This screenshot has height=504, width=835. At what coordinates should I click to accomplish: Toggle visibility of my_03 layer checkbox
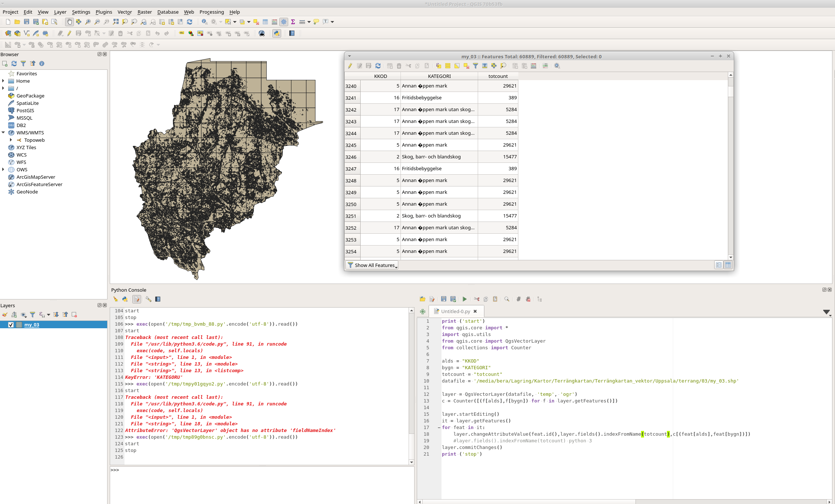pyautogui.click(x=11, y=325)
